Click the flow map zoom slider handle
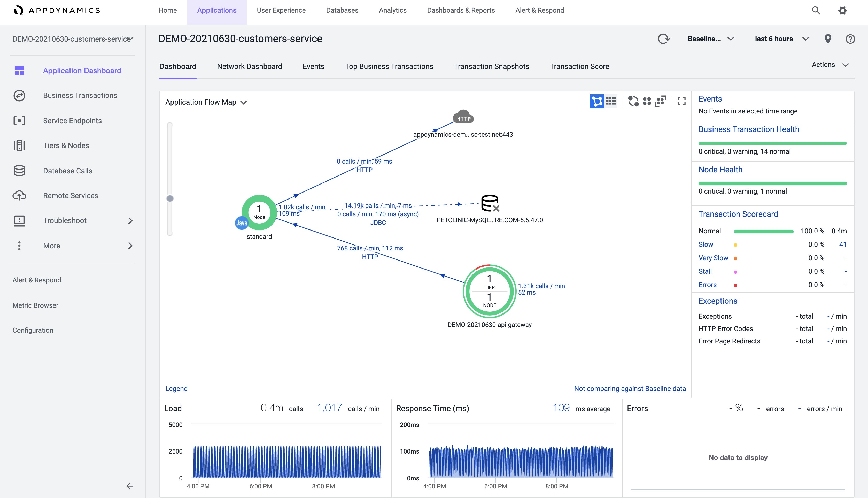Screen dimensions: 868x498 (170, 198)
